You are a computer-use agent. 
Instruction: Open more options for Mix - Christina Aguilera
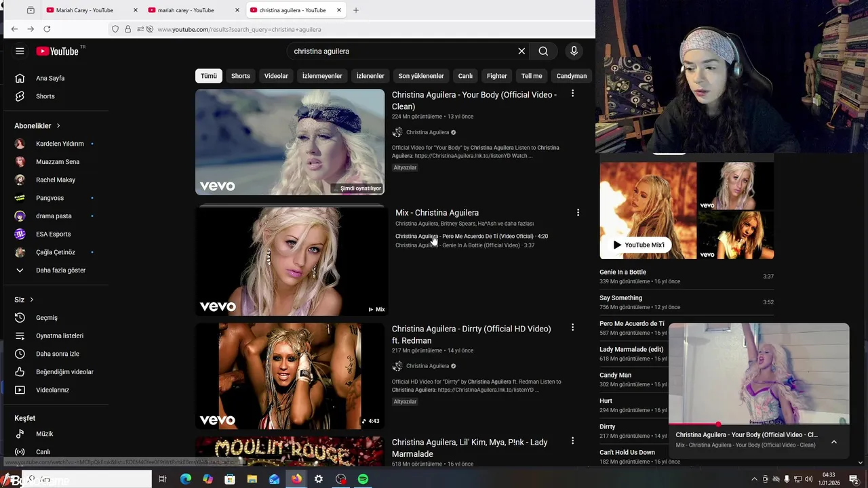click(578, 213)
